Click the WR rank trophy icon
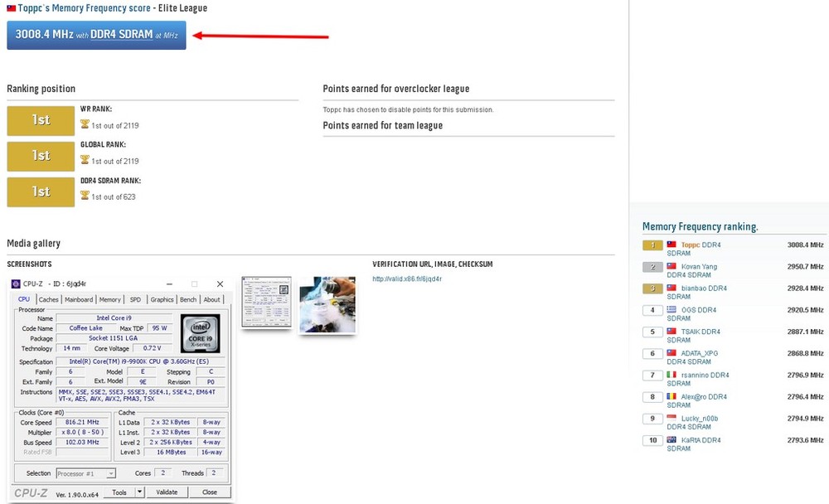The image size is (829, 504). (x=85, y=124)
